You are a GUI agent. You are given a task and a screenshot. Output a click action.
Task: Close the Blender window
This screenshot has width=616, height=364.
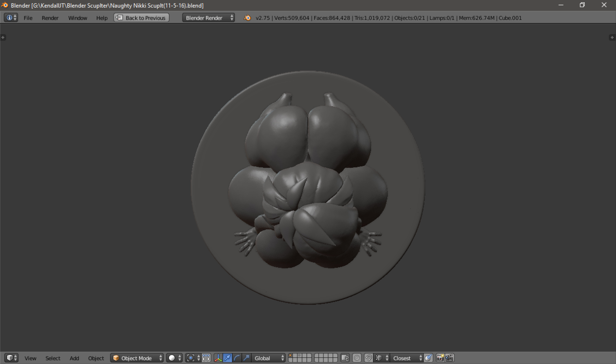[x=604, y=5]
